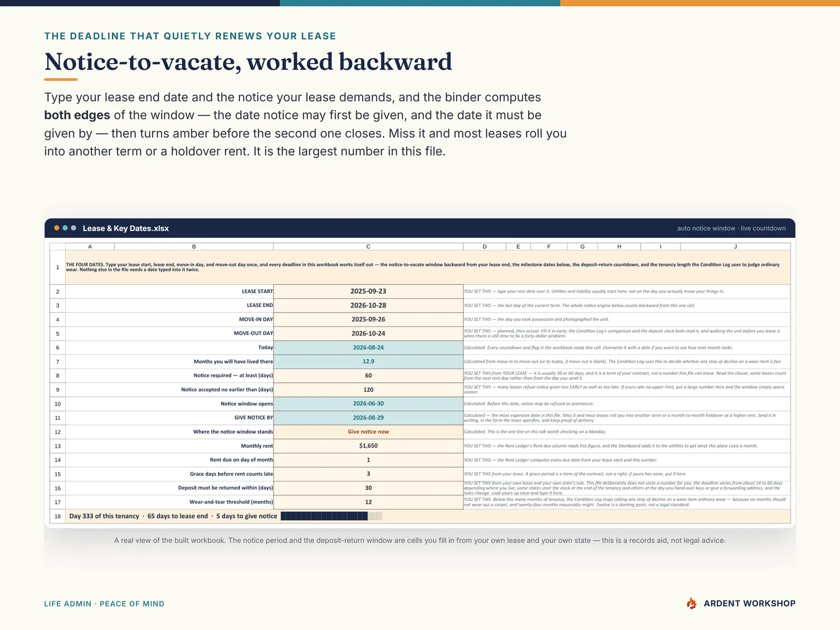The image size is (840, 630).
Task: Click give notice by cell 2026-08-29
Action: (368, 418)
